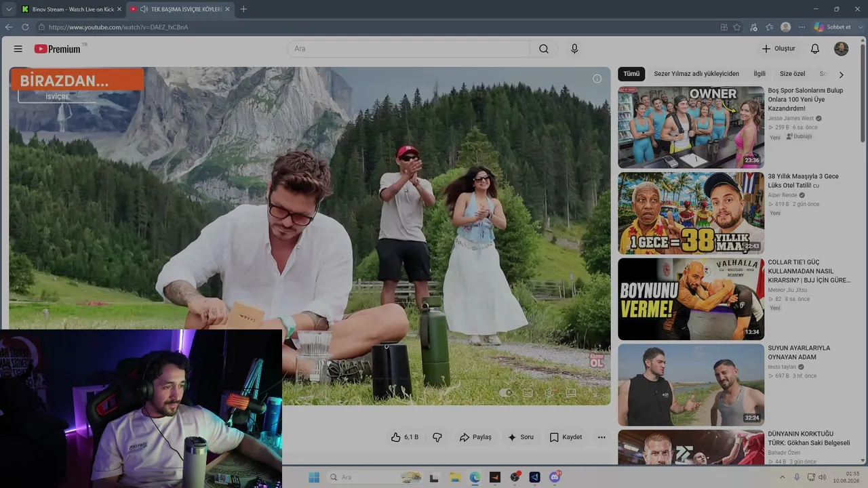
Task: Open YouTube notifications bell
Action: 815,49
